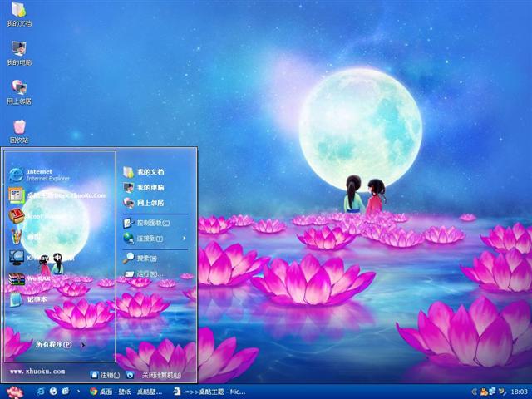This screenshot has width=532, height=399.
Task: Open 网上邻居 icon on the desktop
Action: pyautogui.click(x=19, y=92)
